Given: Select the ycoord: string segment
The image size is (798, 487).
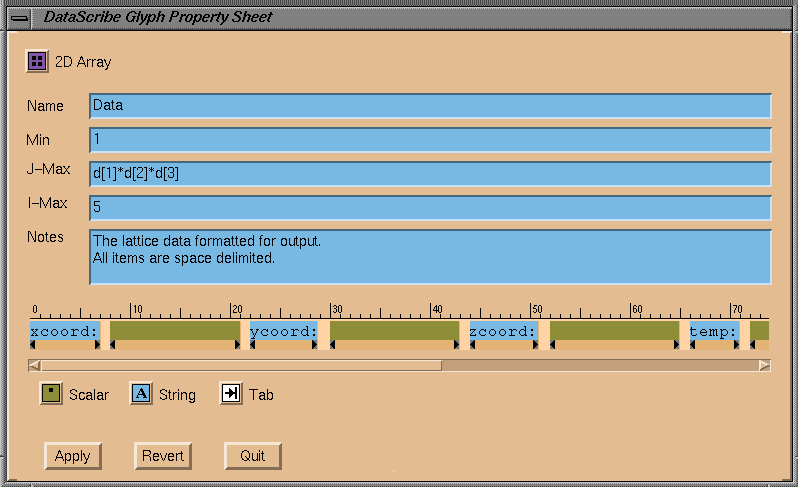Looking at the screenshot, I should tap(284, 331).
